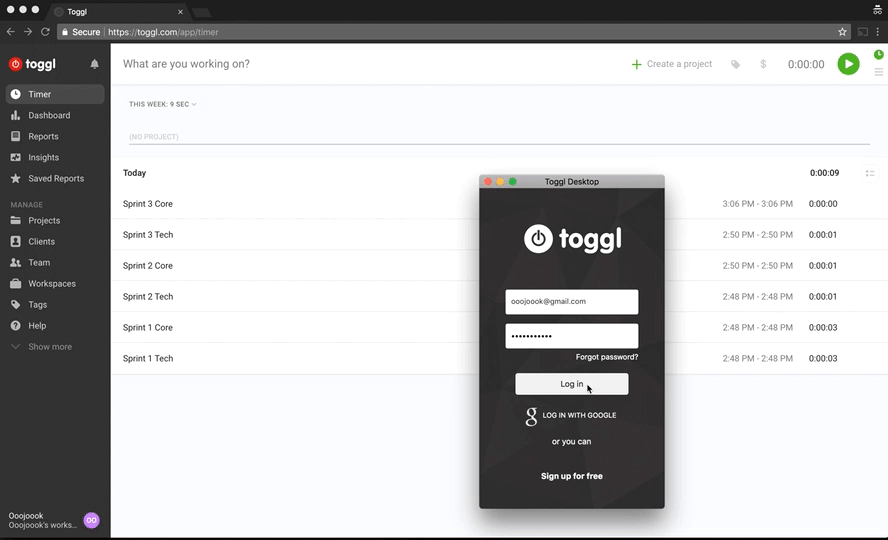Open Saved Reports
This screenshot has height=540, width=888.
[x=56, y=178]
